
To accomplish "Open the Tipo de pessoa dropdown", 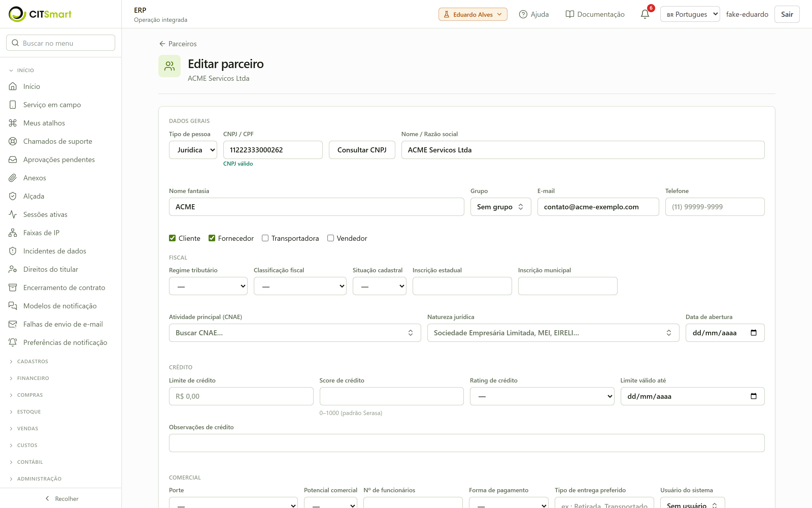I will (193, 150).
